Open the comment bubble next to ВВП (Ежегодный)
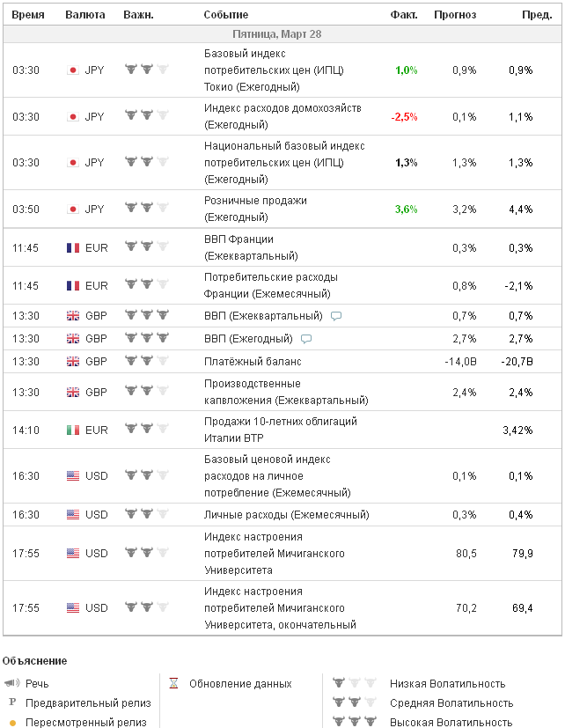Screen dimensions: 565x728 (306, 338)
